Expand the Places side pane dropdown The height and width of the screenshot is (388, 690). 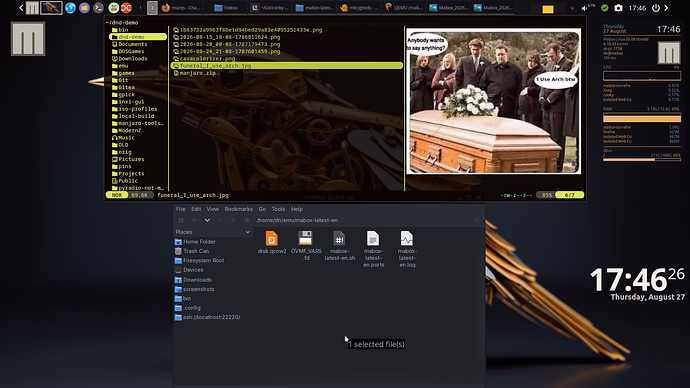(x=247, y=232)
